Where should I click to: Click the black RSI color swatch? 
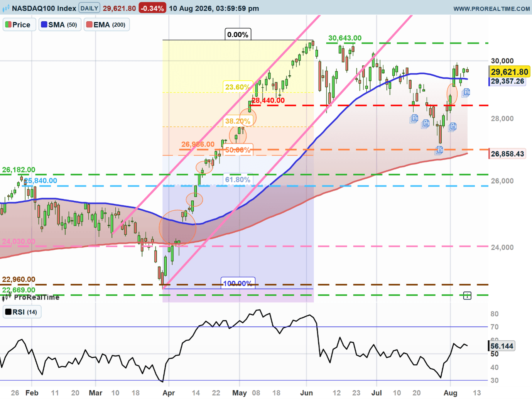click(x=8, y=312)
